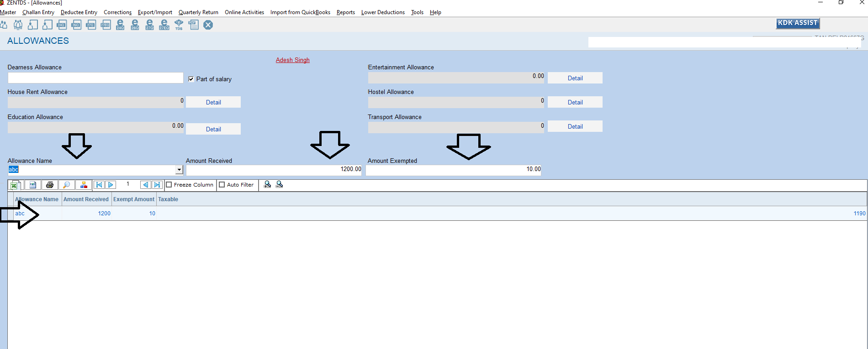Launch the e-return 26Q icon

(x=135, y=25)
